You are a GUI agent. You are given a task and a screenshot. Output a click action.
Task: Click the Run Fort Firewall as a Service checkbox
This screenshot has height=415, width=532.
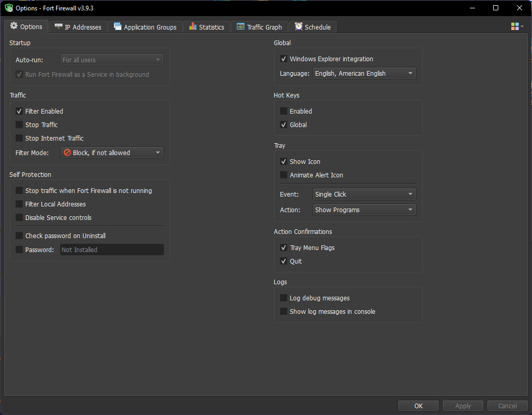pyautogui.click(x=19, y=74)
